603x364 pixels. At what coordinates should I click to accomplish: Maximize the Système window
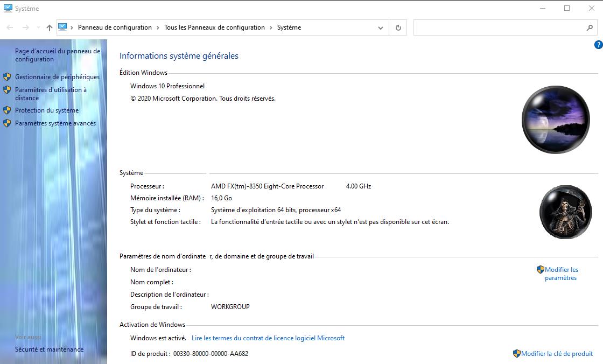point(567,8)
